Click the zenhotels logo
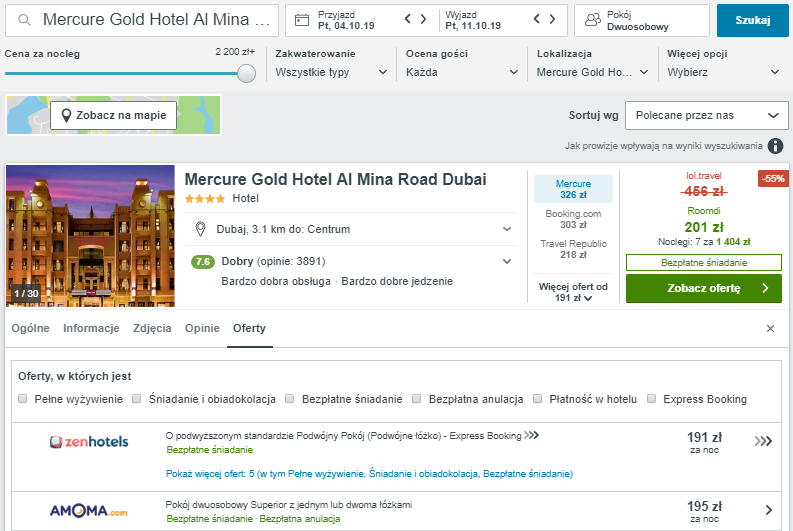The height and width of the screenshot is (531, 793). pyautogui.click(x=89, y=442)
